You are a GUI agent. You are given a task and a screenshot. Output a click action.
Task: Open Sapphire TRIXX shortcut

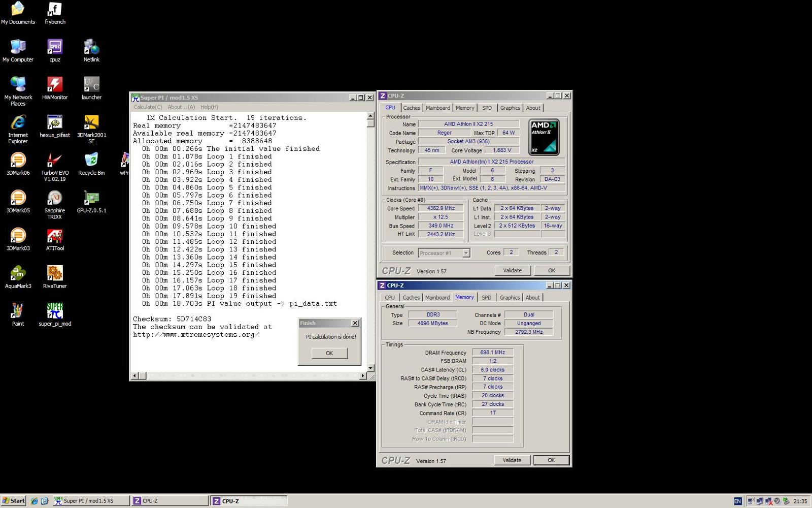[55, 205]
